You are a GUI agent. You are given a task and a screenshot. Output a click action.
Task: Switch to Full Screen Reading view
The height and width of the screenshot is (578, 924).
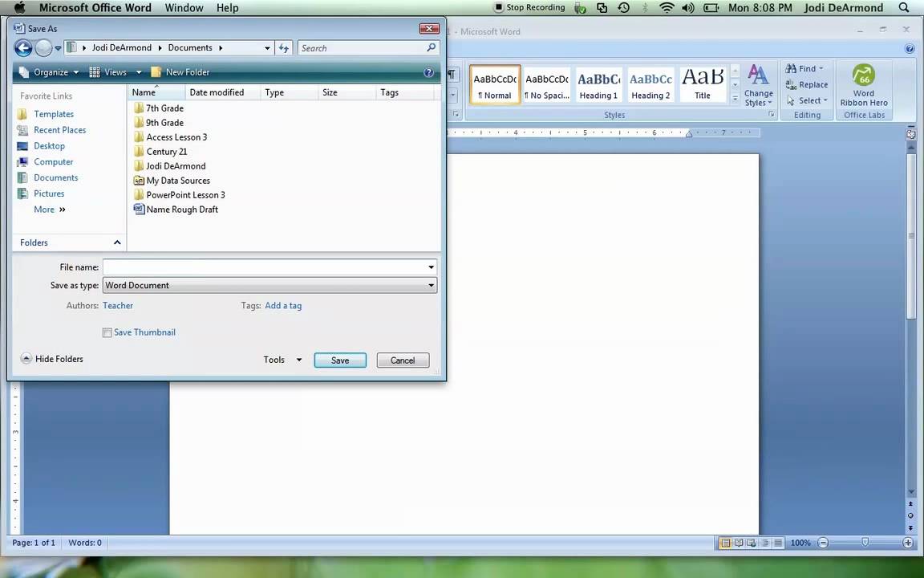tap(739, 543)
